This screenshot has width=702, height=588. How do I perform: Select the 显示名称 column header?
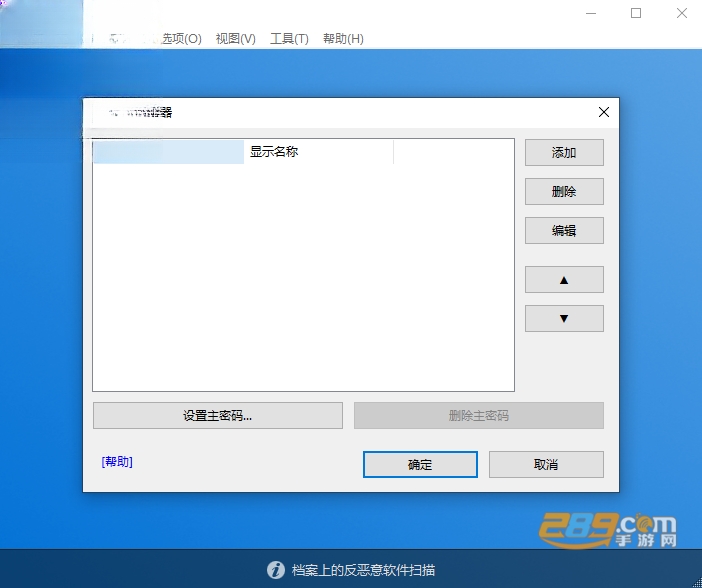pyautogui.click(x=318, y=152)
